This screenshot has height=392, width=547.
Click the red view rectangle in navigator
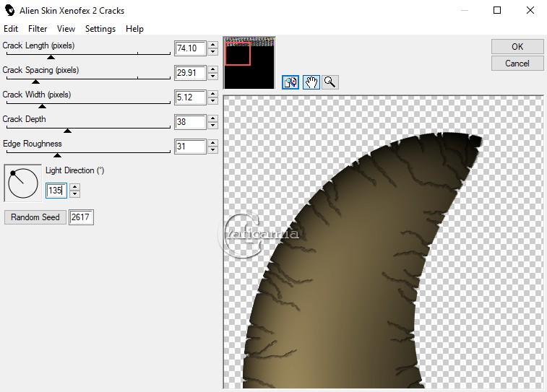(x=238, y=53)
